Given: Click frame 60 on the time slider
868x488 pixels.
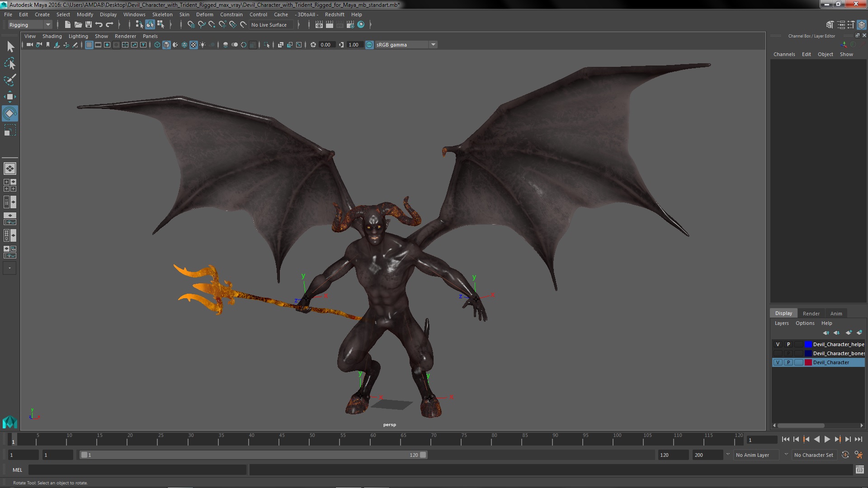Looking at the screenshot, I should (373, 440).
